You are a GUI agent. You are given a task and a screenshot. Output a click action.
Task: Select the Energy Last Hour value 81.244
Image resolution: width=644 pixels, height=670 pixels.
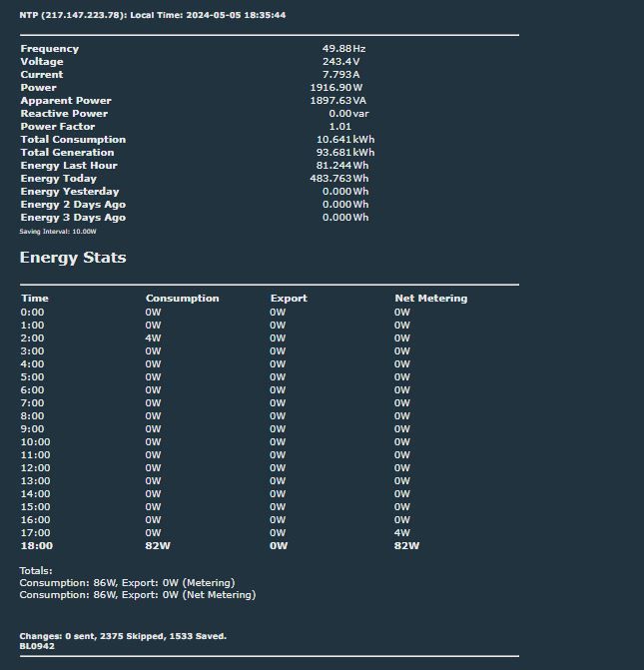click(333, 166)
